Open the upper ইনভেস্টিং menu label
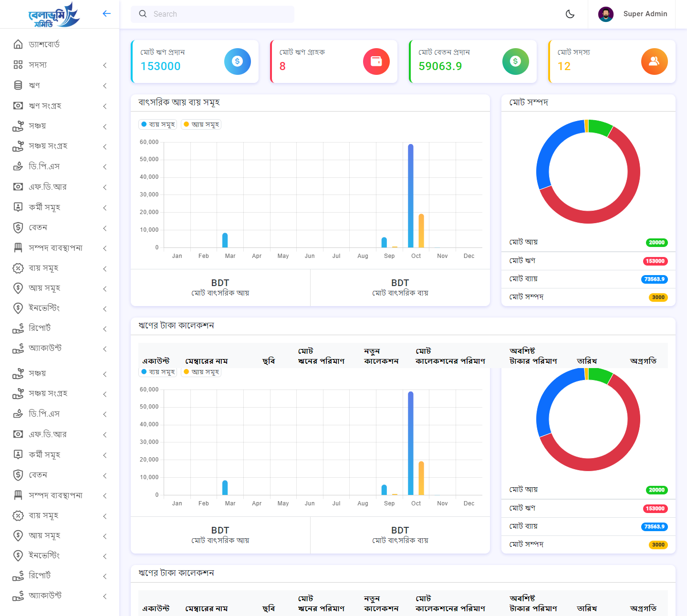The image size is (687, 616). point(44,308)
